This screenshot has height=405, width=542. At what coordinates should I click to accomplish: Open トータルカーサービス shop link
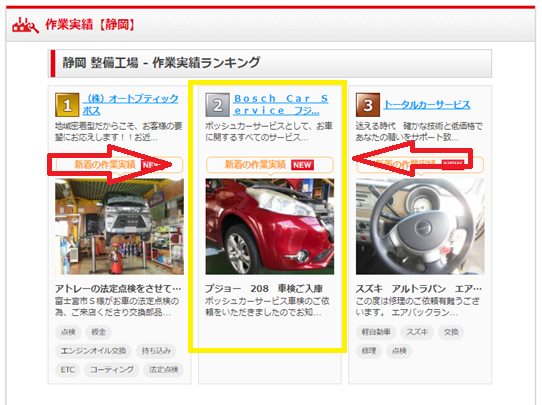coord(427,105)
